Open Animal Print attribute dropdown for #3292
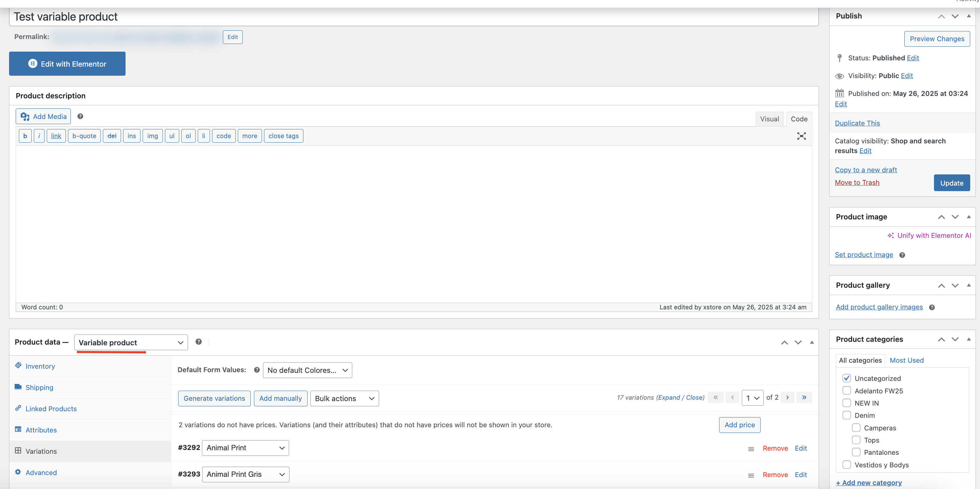The image size is (980, 489). point(246,448)
